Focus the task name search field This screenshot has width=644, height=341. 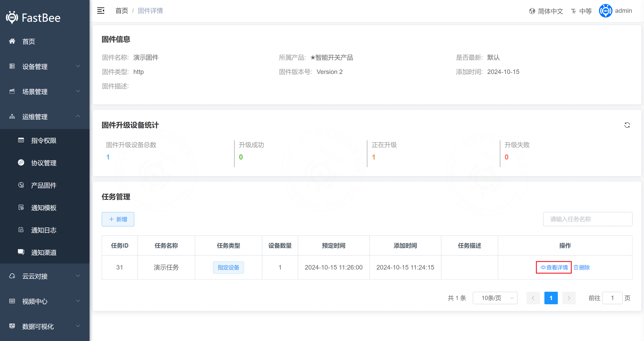coord(588,219)
